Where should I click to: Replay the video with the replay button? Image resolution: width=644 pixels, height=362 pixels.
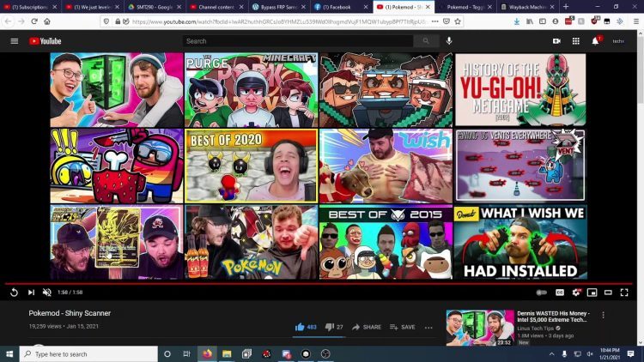[14, 293]
